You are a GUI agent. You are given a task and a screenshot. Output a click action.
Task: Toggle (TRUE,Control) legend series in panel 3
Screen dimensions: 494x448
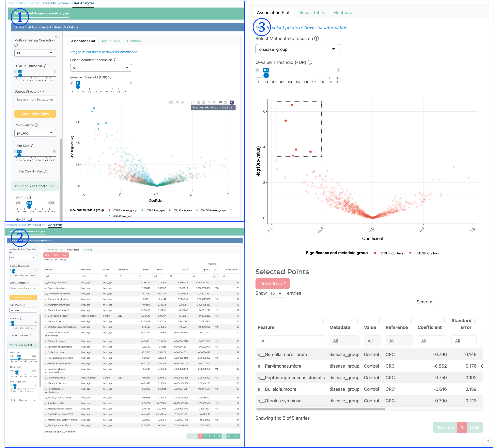tap(388, 253)
